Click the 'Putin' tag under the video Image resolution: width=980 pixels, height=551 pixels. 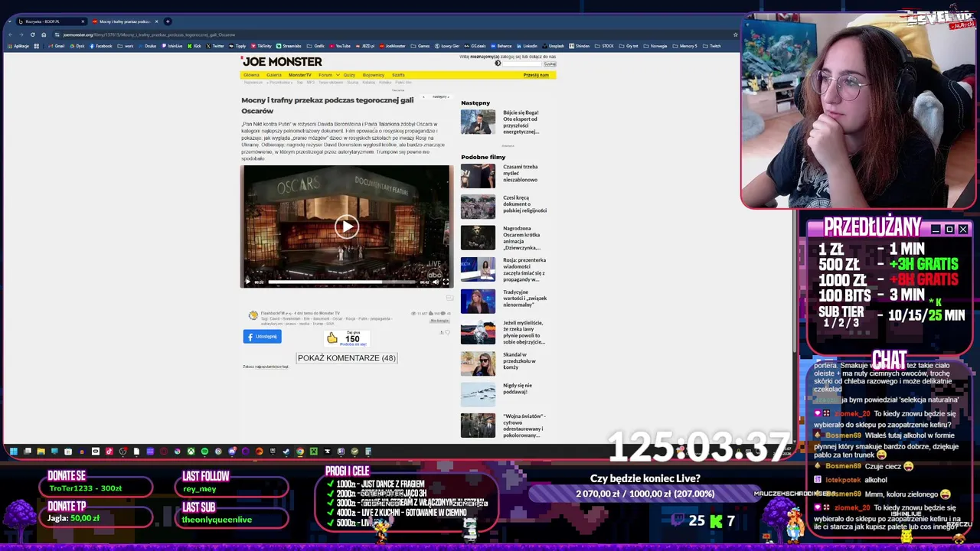(364, 318)
